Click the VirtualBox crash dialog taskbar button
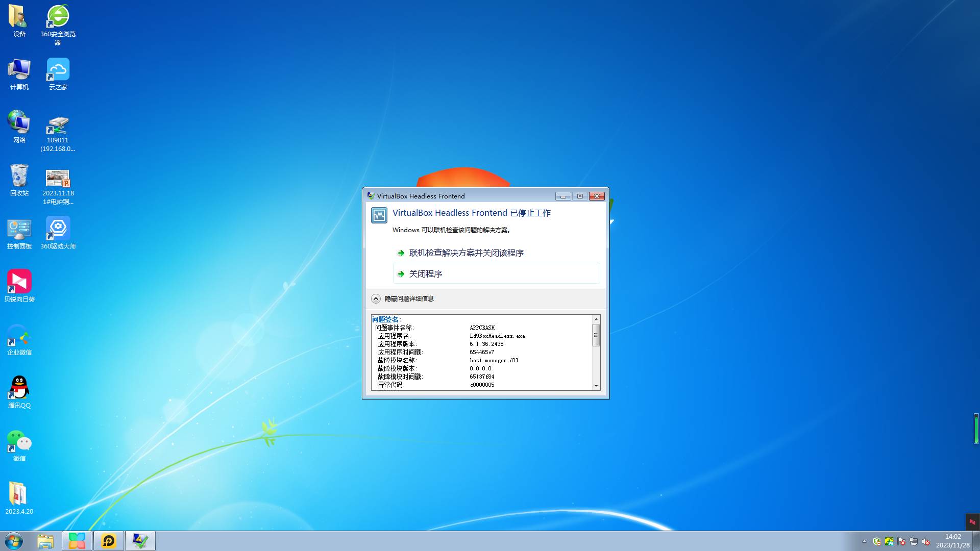Image resolution: width=980 pixels, height=551 pixels. pos(140,541)
